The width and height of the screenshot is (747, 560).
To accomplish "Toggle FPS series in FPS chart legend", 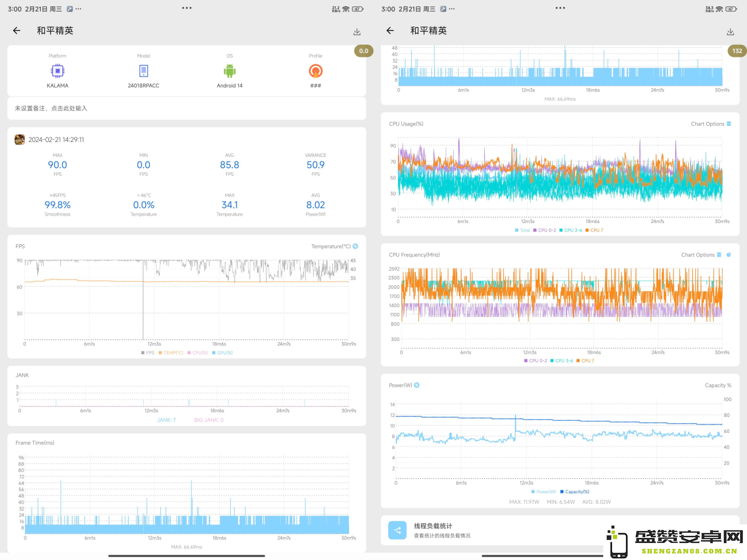I will pyautogui.click(x=148, y=353).
